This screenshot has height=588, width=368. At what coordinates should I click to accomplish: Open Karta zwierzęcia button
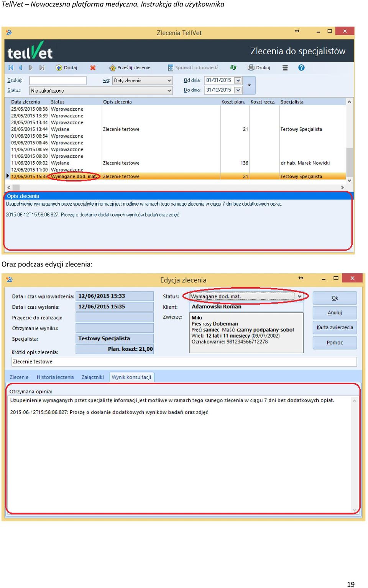point(335,328)
